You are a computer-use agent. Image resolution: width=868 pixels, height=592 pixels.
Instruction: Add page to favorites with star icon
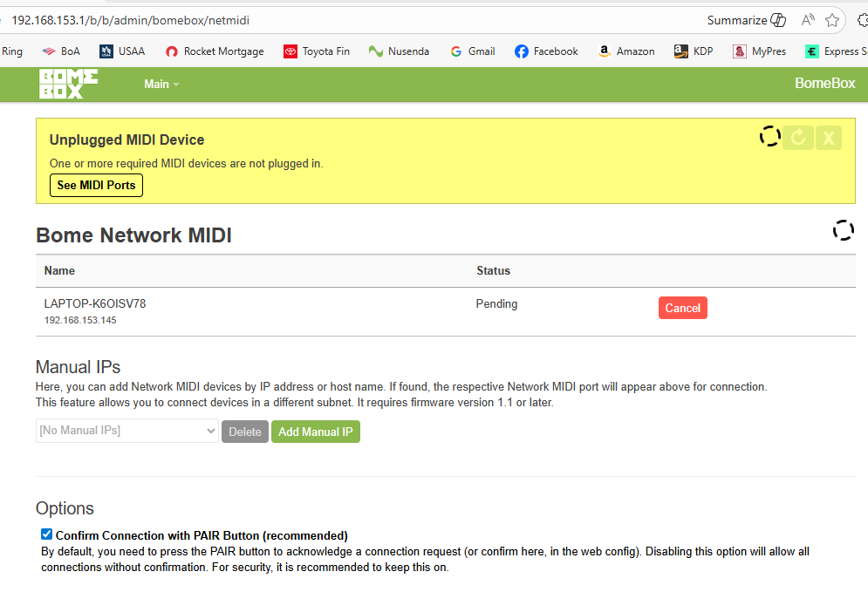[x=833, y=20]
